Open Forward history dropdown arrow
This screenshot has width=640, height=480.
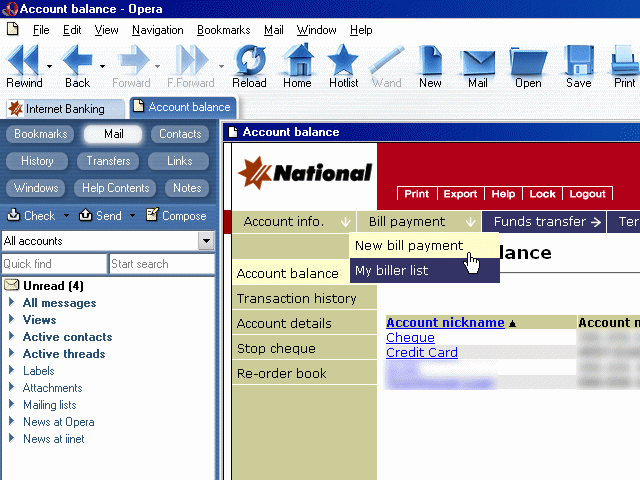(157, 66)
